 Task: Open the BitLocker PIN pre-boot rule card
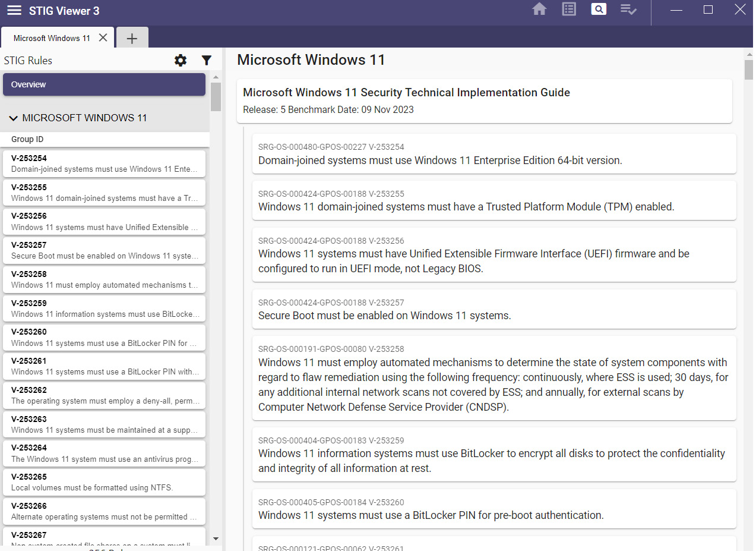(x=494, y=509)
